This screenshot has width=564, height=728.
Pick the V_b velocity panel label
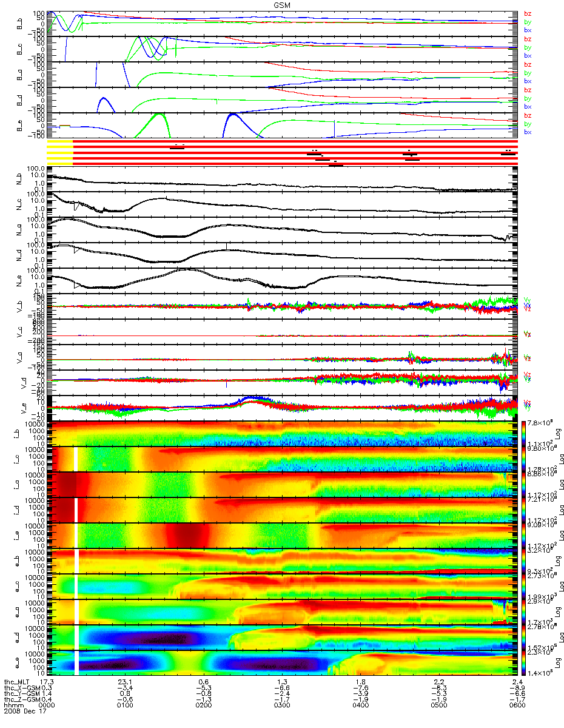tap(20, 306)
